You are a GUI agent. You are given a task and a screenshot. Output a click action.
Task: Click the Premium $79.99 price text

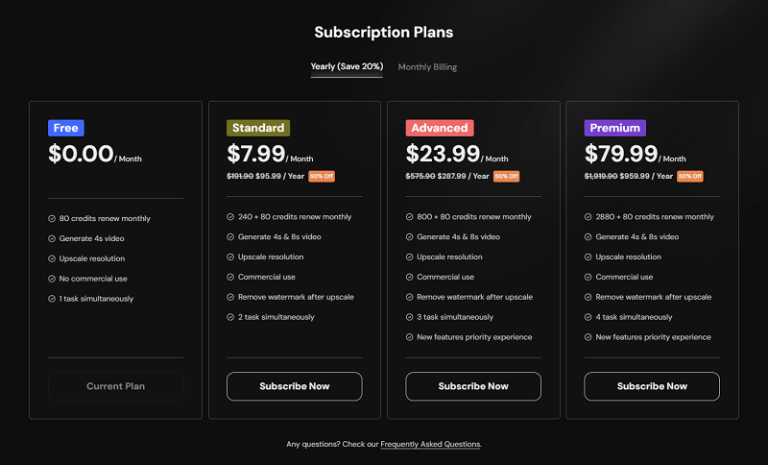621,153
